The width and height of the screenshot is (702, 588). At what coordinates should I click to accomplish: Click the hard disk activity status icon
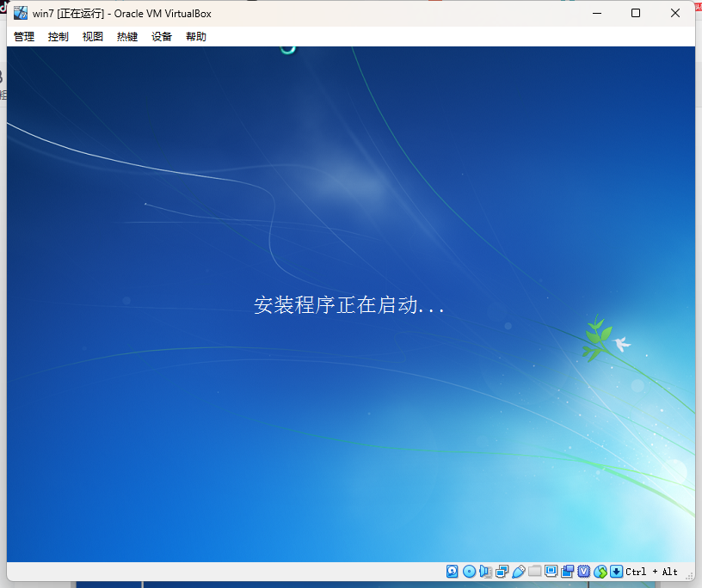point(453,571)
